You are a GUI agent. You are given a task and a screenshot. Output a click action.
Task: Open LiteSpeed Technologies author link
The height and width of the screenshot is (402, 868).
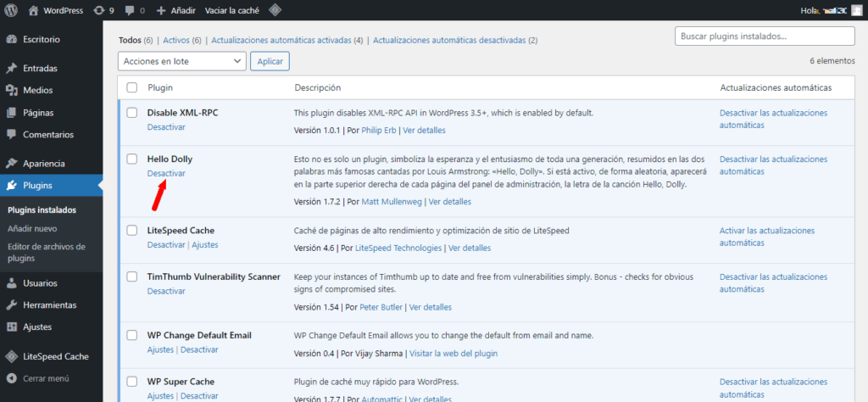point(398,248)
